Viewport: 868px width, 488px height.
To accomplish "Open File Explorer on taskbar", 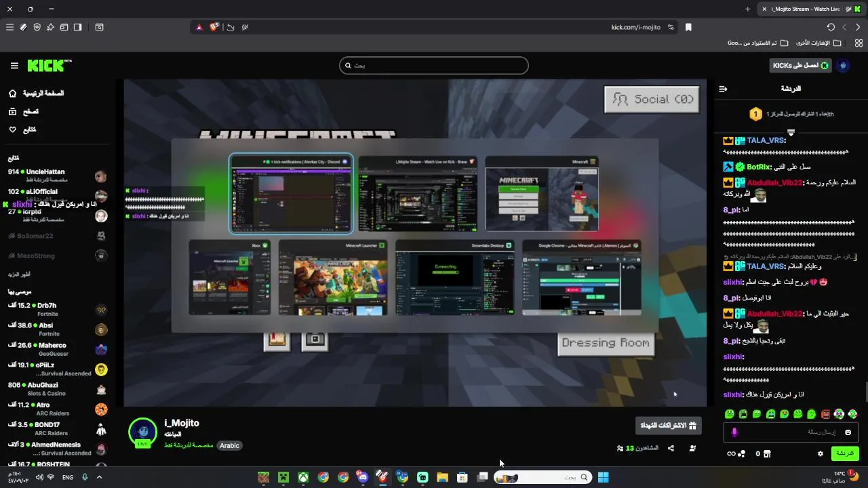I will (442, 477).
